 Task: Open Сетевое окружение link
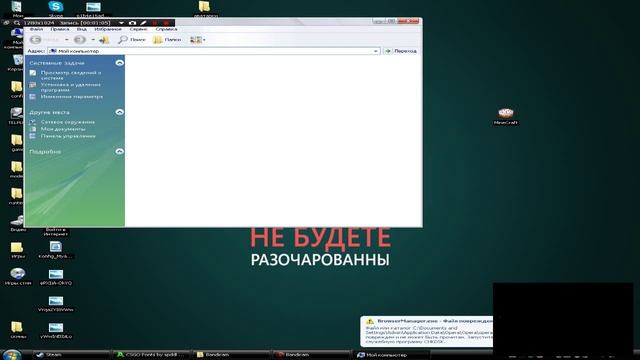tap(67, 122)
